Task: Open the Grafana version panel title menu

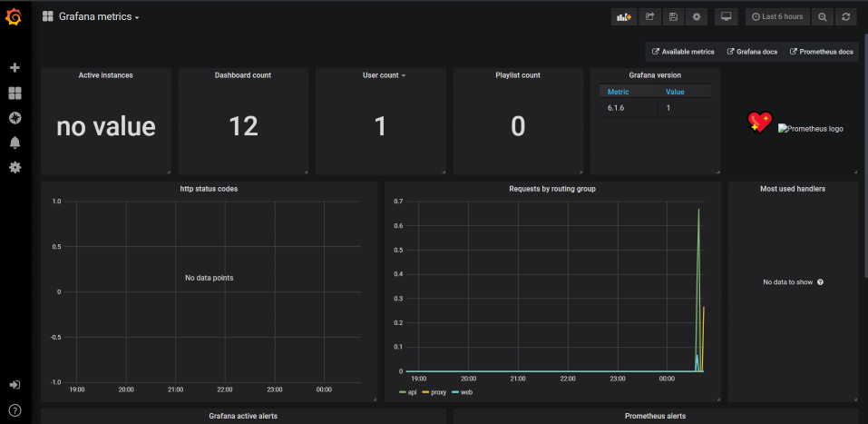Action: click(x=655, y=75)
